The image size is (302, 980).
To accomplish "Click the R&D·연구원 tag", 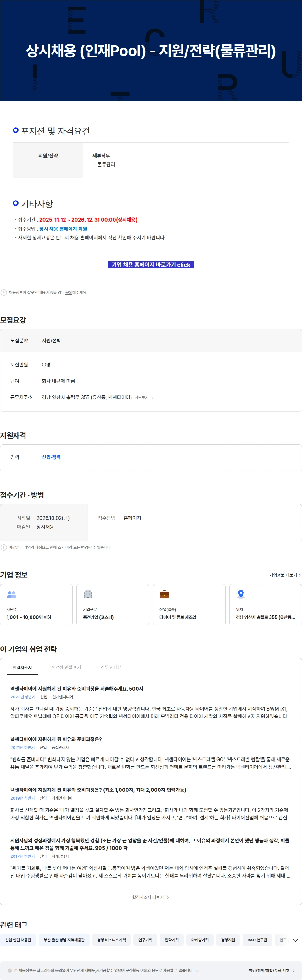I will pyautogui.click(x=257, y=940).
